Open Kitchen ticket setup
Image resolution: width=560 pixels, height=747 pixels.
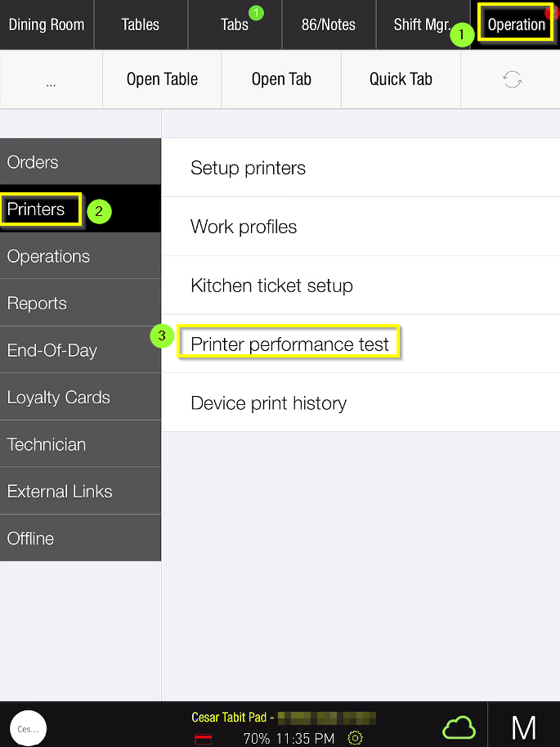(x=271, y=286)
